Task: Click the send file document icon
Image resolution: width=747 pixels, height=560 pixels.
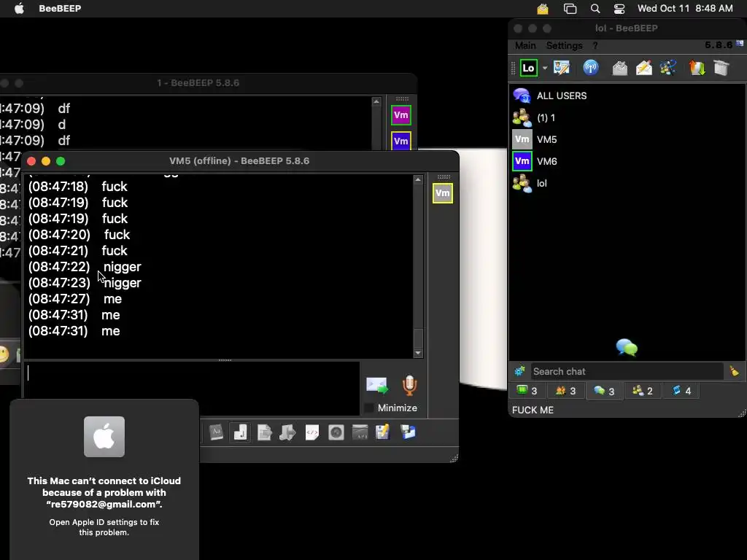Action: click(264, 432)
